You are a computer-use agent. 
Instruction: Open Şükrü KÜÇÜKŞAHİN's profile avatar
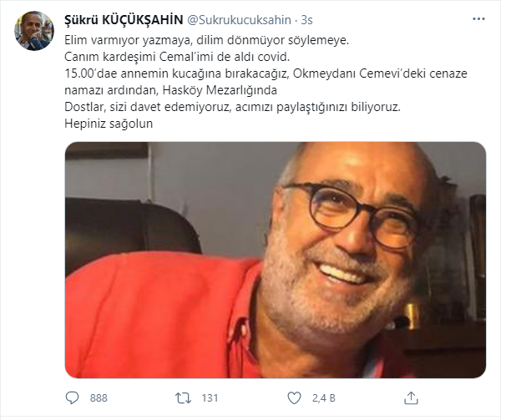click(x=34, y=31)
